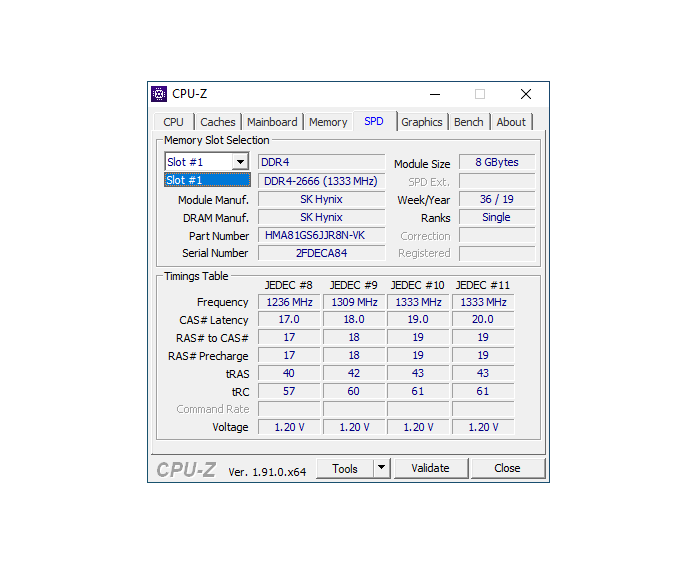696x564 pixels.
Task: Click tRC value 60
Action: tap(354, 391)
